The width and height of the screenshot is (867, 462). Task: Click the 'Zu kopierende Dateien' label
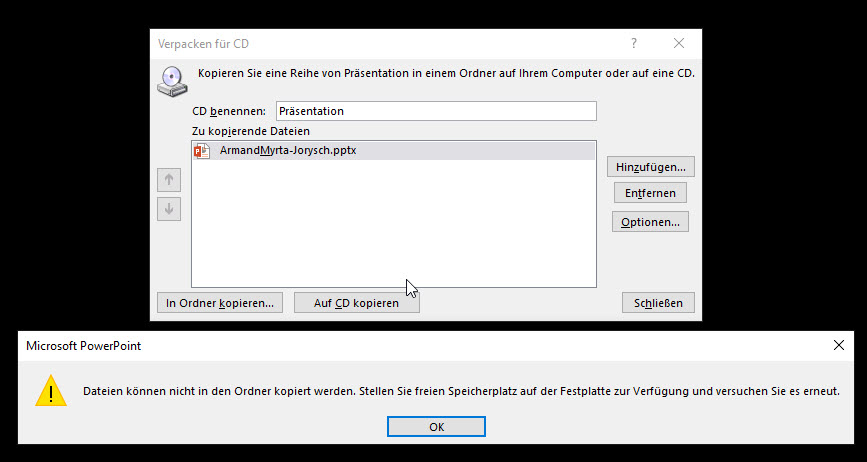251,132
